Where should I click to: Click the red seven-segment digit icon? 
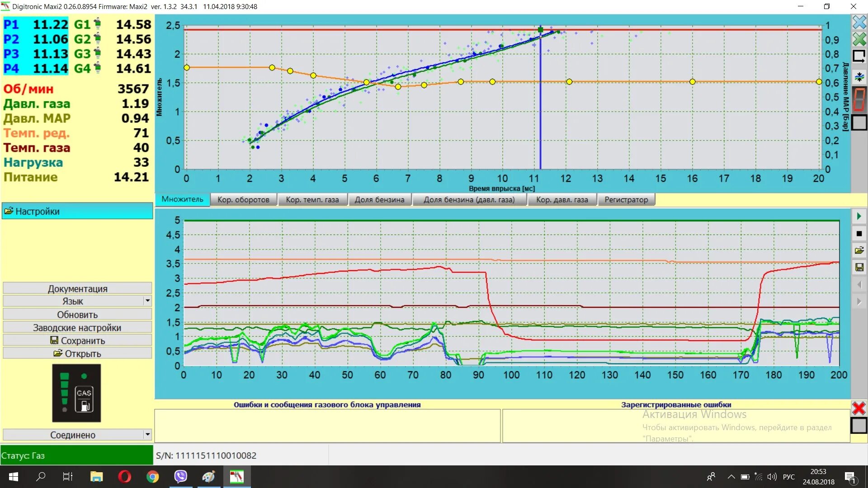coord(859,99)
